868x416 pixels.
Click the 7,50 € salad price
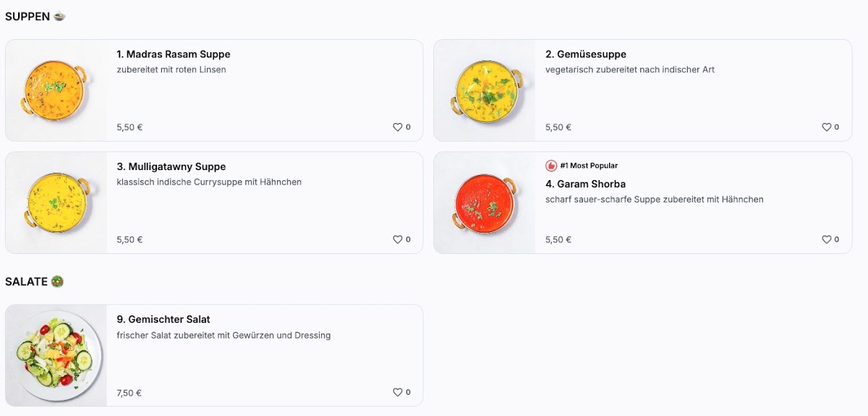click(x=129, y=393)
